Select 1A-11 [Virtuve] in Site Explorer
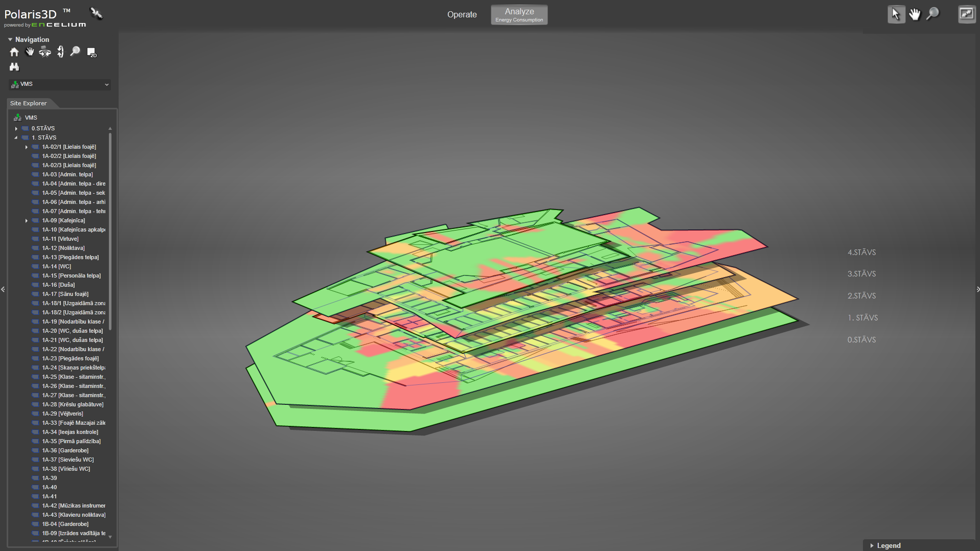980x551 pixels. pyautogui.click(x=60, y=239)
